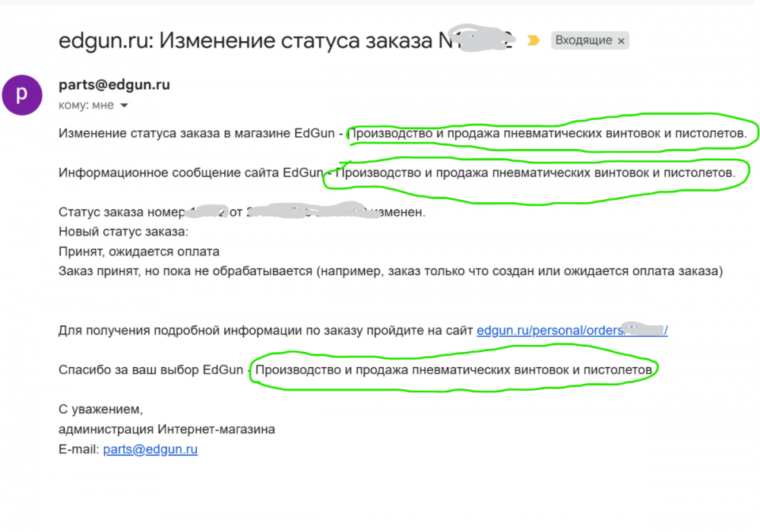
Task: Open the Входящие label chip
Action: point(584,41)
